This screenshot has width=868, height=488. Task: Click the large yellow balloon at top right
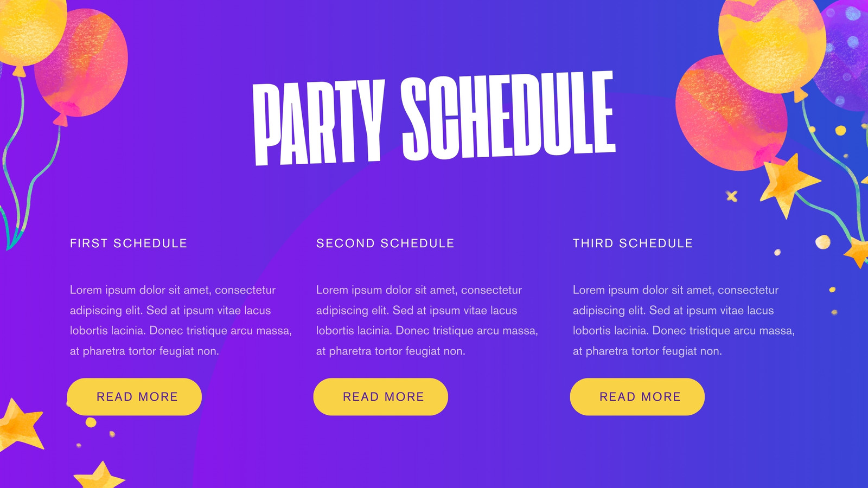(x=771, y=46)
